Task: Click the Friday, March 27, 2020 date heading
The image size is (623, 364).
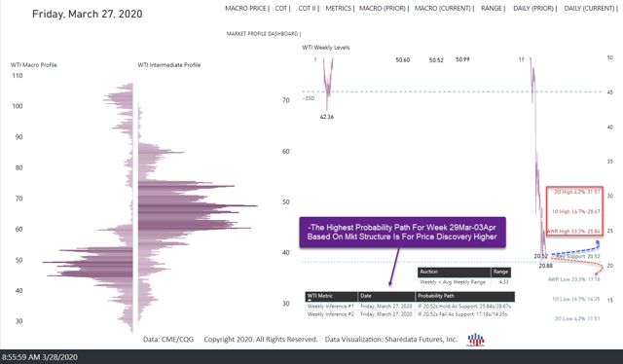Action: click(x=87, y=14)
